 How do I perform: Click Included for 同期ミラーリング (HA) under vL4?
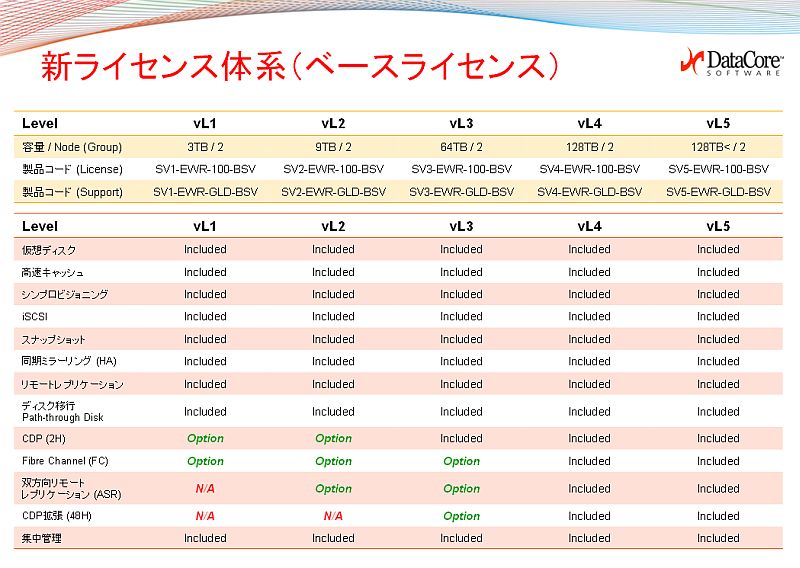tap(589, 361)
